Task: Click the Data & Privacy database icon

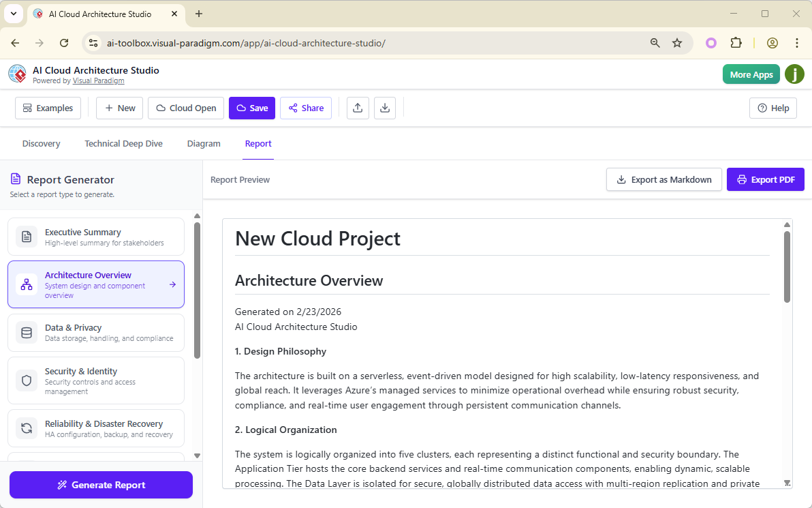Action: pos(26,333)
